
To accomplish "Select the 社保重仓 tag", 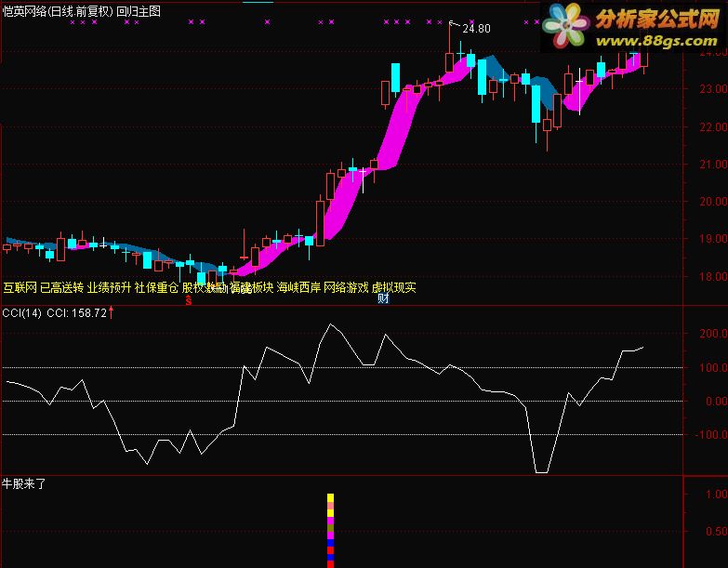I will click(x=156, y=287).
